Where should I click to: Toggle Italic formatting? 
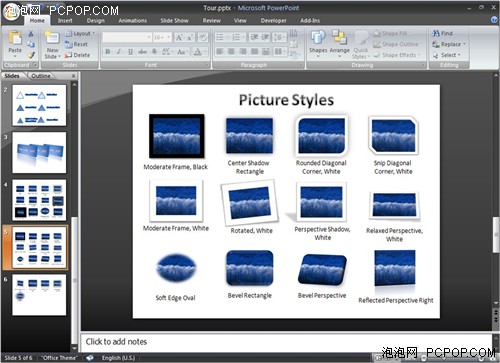click(x=119, y=52)
